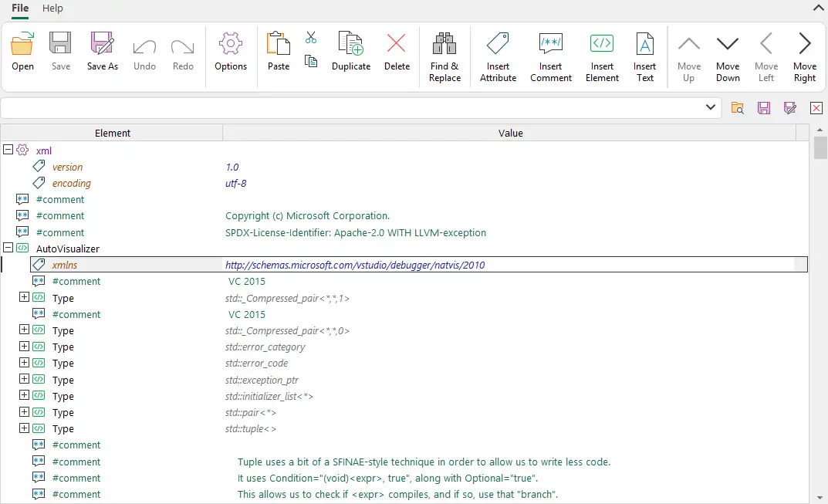This screenshot has height=504, width=828.
Task: Click Insert Element icon
Action: click(602, 43)
